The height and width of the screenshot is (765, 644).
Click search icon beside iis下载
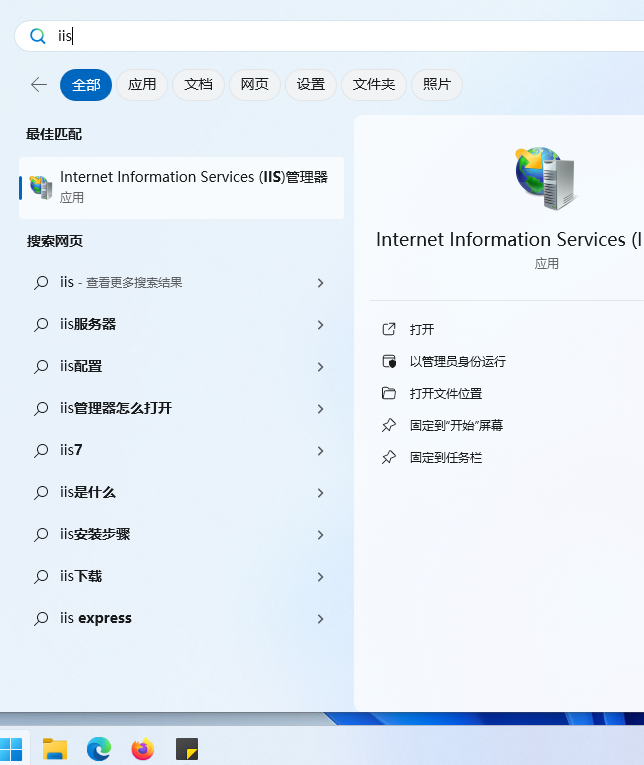click(x=41, y=576)
